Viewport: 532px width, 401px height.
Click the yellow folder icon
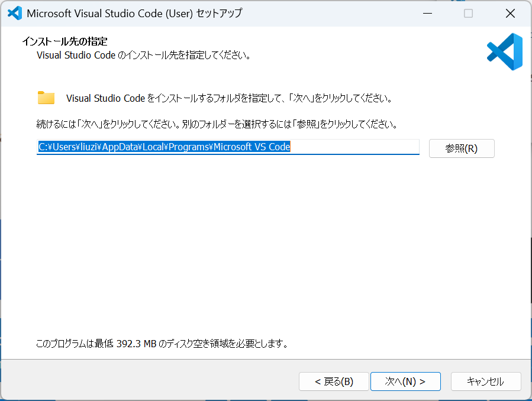[x=46, y=98]
